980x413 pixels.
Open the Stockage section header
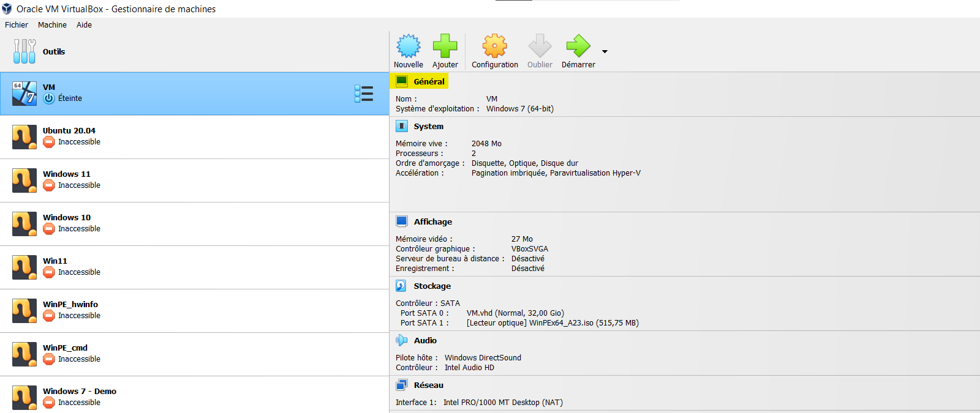click(x=432, y=286)
